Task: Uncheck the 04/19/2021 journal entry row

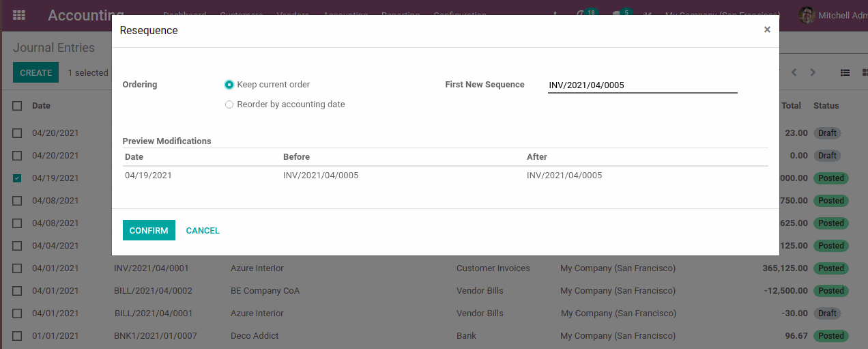Action: [17, 178]
